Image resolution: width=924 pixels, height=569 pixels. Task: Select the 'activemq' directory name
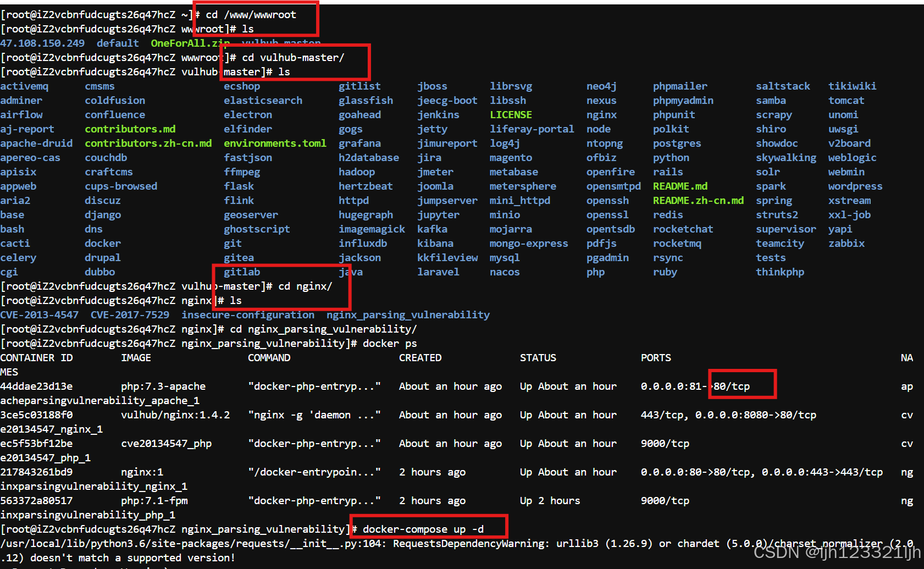point(24,86)
